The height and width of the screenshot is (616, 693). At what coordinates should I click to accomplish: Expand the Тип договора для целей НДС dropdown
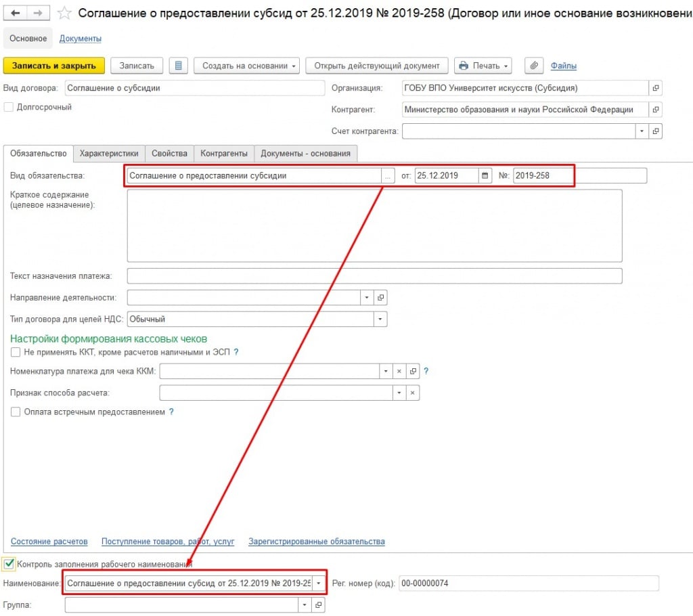(380, 319)
